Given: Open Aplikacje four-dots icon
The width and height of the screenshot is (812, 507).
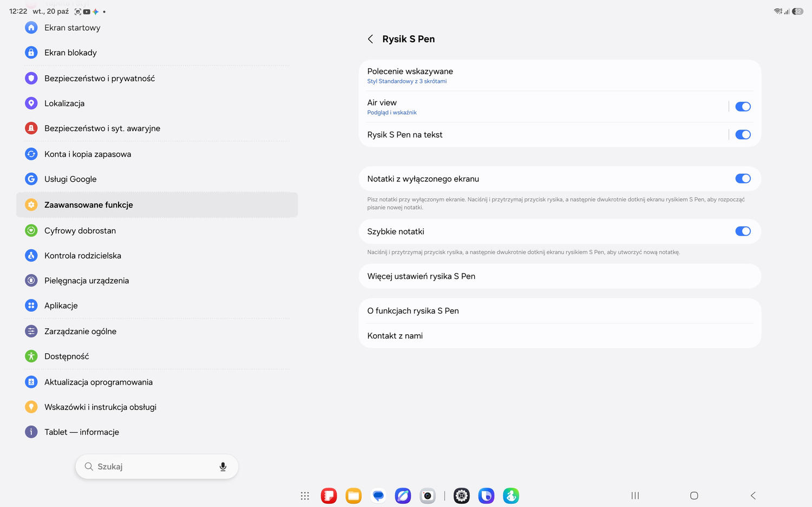Looking at the screenshot, I should point(31,305).
